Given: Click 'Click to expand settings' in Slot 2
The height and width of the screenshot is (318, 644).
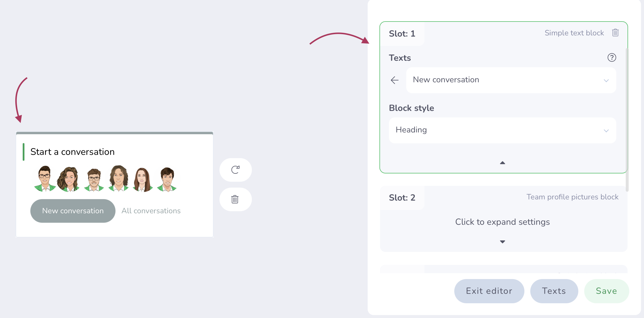Looking at the screenshot, I should [502, 222].
